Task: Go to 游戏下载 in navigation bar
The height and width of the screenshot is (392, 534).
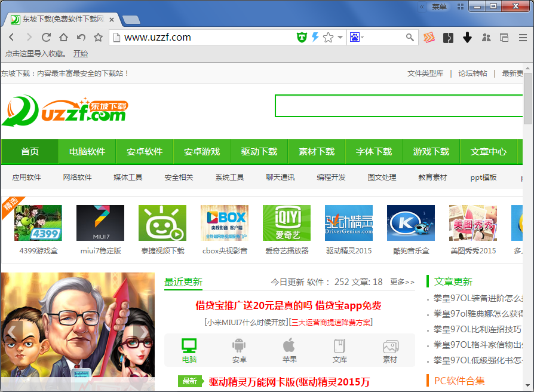Action: 431,152
